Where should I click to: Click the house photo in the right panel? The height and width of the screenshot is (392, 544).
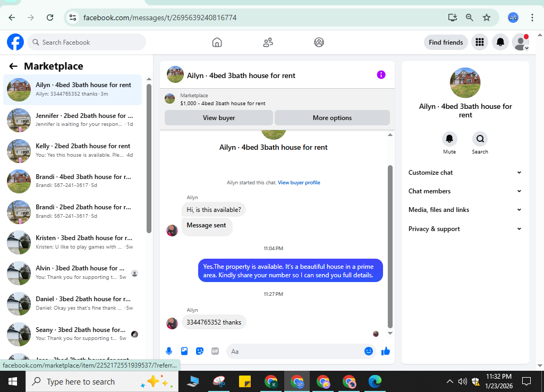point(465,82)
